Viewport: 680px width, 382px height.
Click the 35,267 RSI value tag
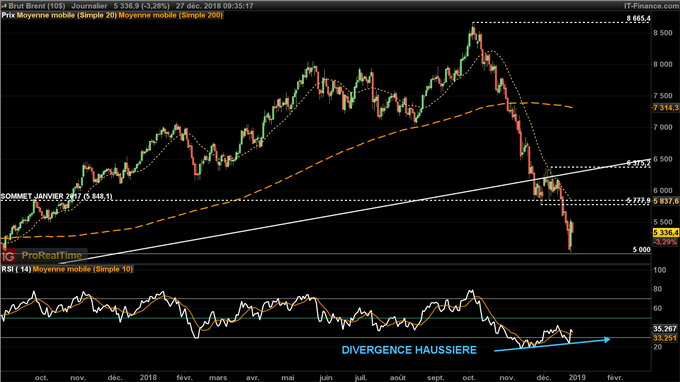(x=665, y=329)
